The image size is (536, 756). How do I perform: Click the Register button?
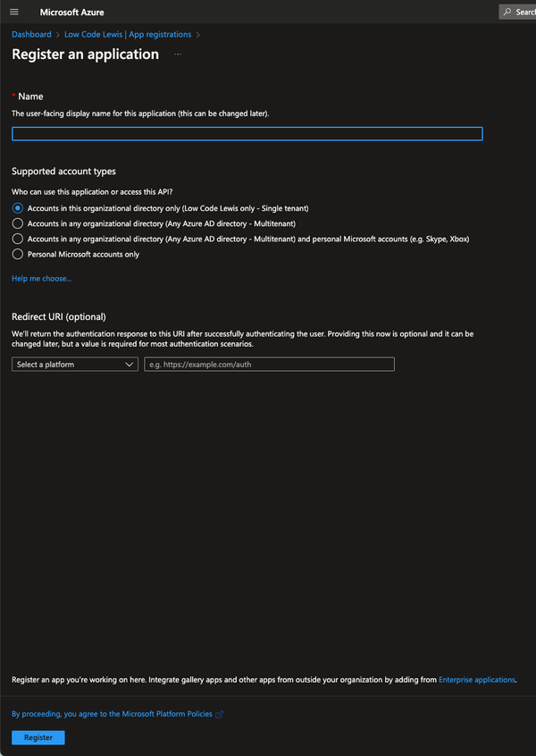(38, 737)
